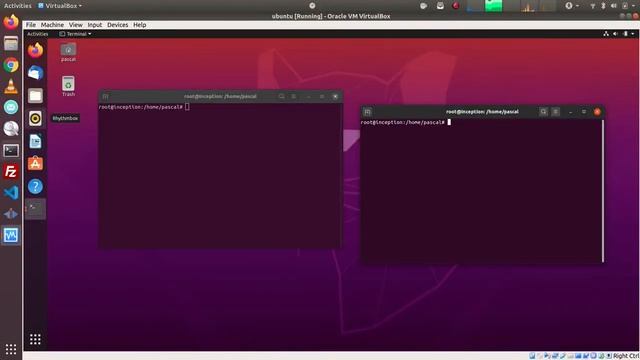
Task: Open the File menu in VirtualBox
Action: click(x=31, y=25)
